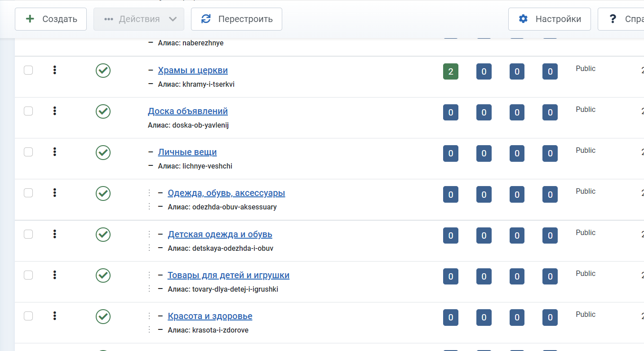Open Настройки options
Screen dimensions: 644x351
coord(549,19)
